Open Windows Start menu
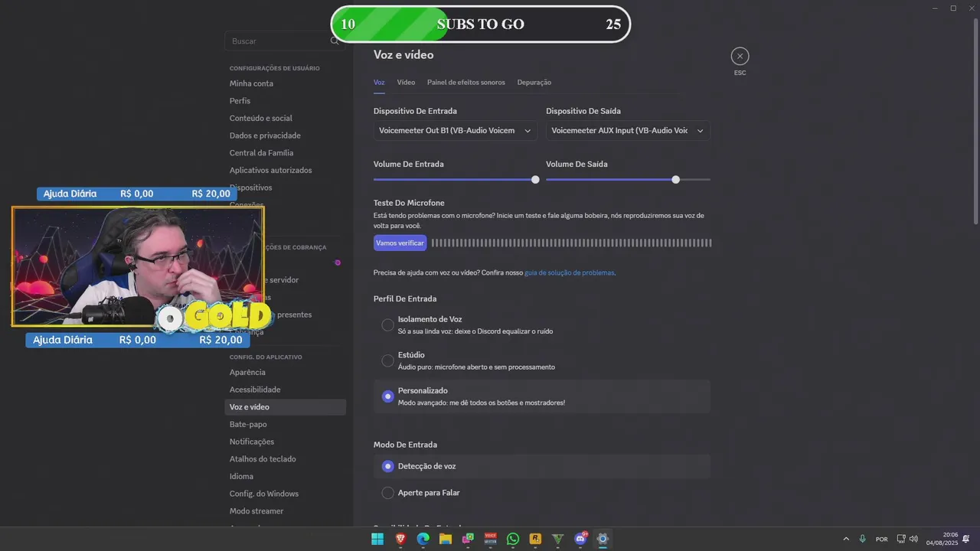 377,539
